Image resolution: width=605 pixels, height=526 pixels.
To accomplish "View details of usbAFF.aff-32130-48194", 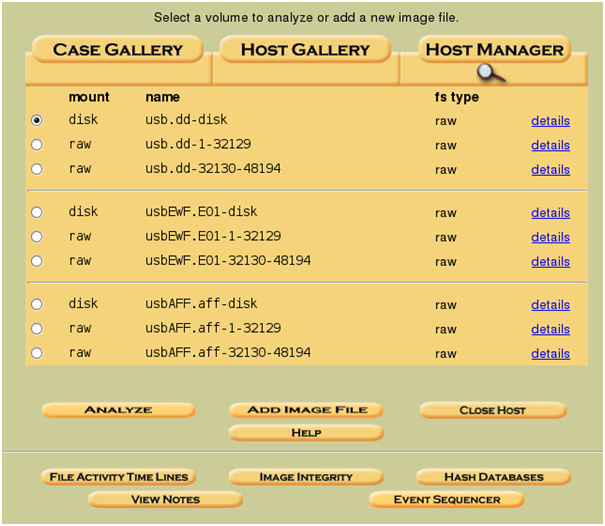I will pyautogui.click(x=550, y=353).
